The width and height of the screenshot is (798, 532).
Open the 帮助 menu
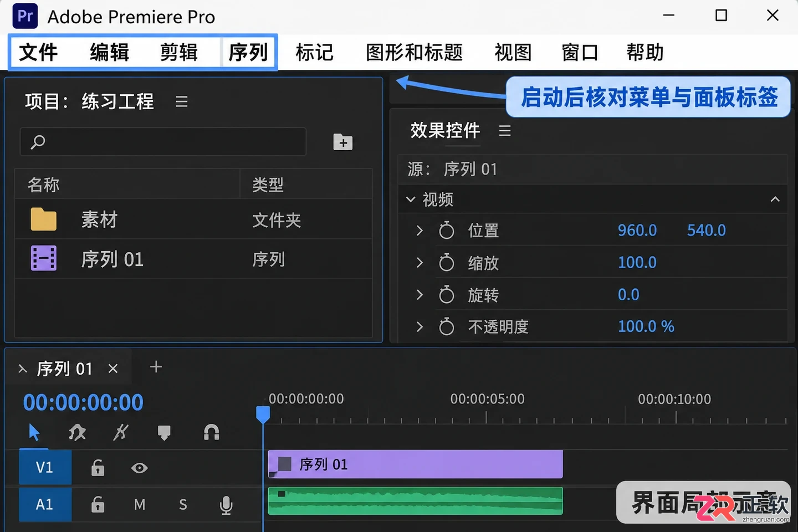645,53
